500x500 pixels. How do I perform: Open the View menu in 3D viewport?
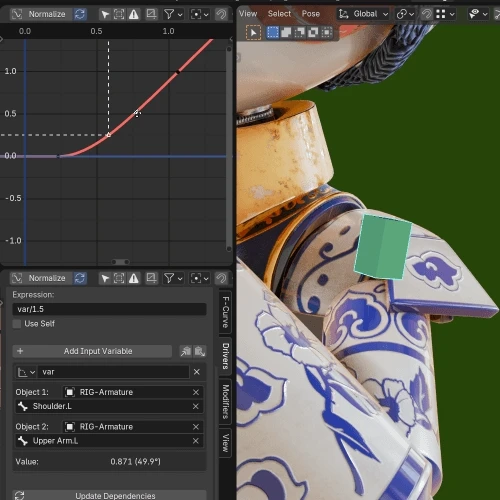(x=248, y=14)
